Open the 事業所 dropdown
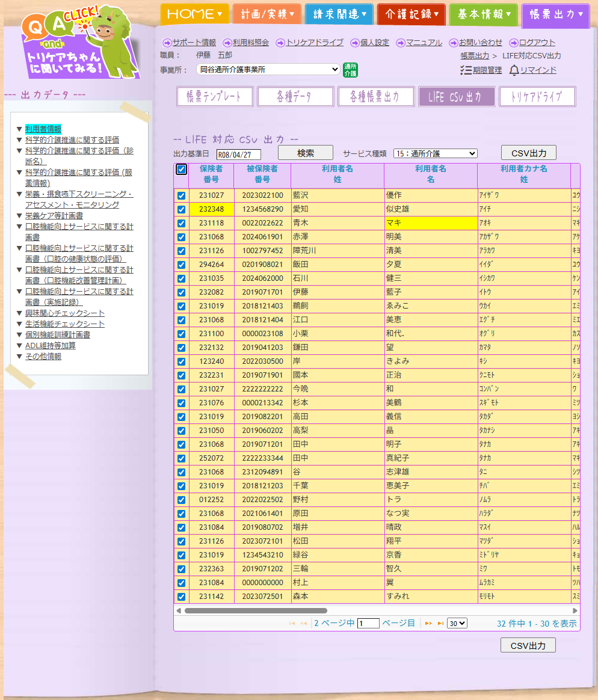The image size is (598, 700). 268,69
